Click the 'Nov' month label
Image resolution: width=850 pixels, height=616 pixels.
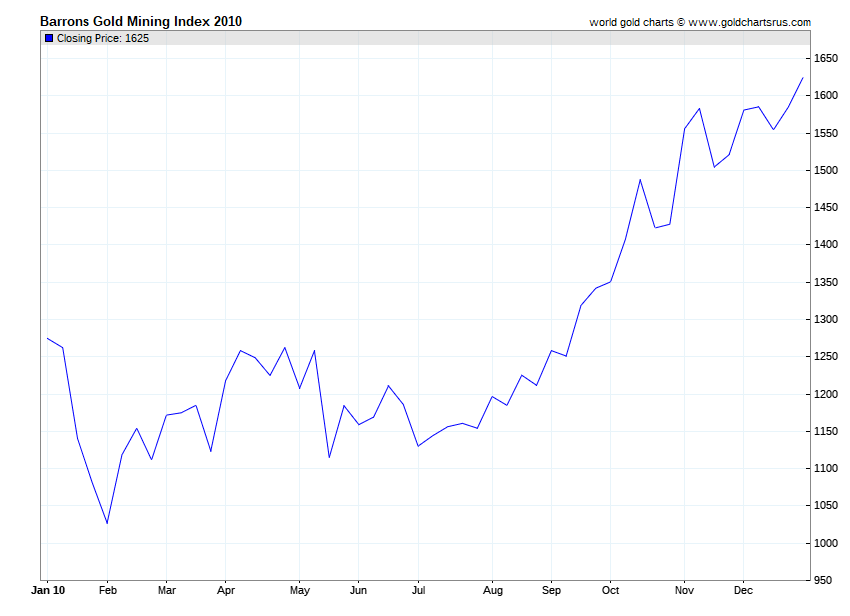(x=684, y=590)
